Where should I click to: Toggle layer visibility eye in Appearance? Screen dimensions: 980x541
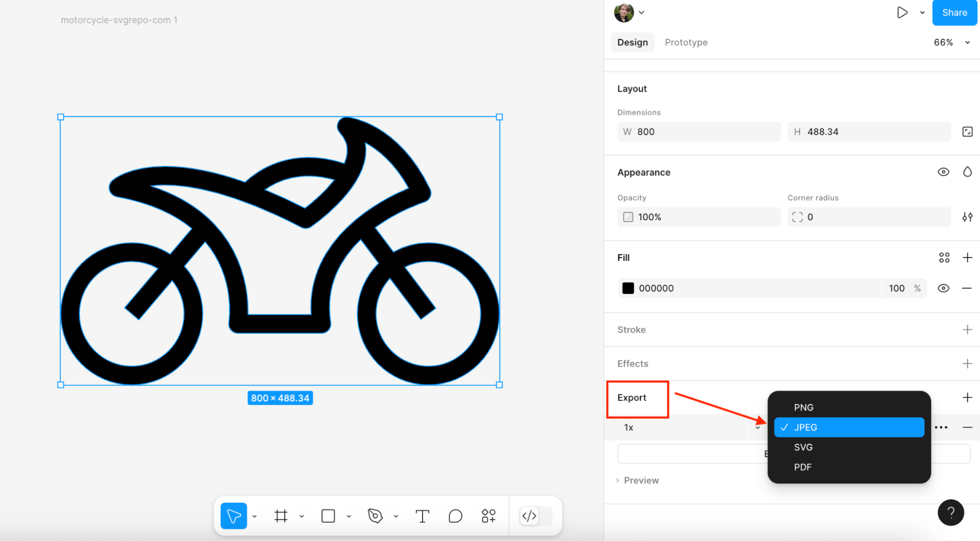click(943, 172)
